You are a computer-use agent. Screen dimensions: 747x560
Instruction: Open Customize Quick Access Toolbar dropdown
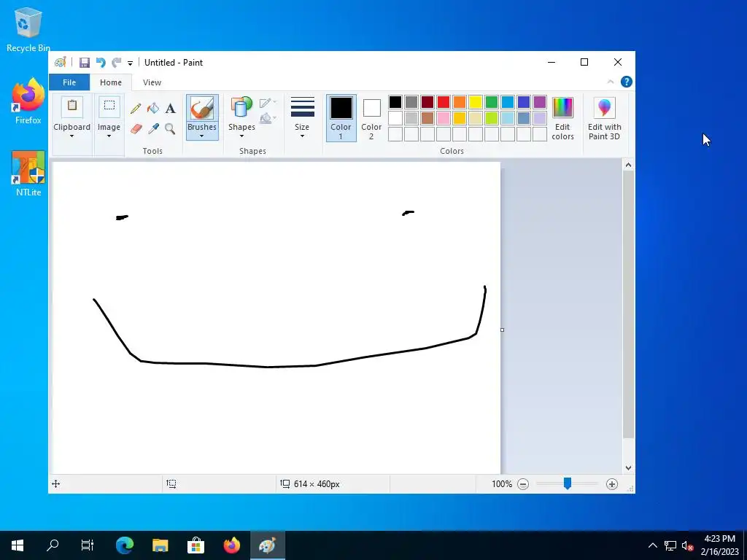(x=130, y=63)
